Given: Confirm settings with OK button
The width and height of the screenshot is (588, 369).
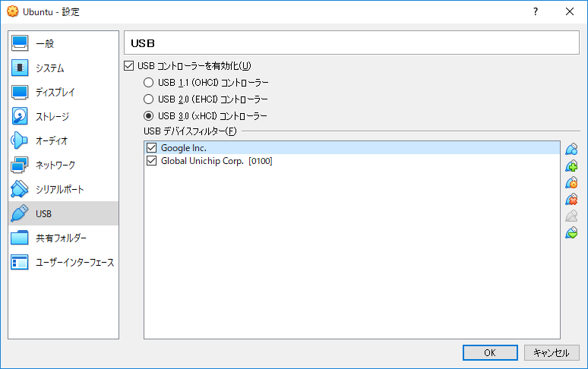Looking at the screenshot, I should 490,352.
